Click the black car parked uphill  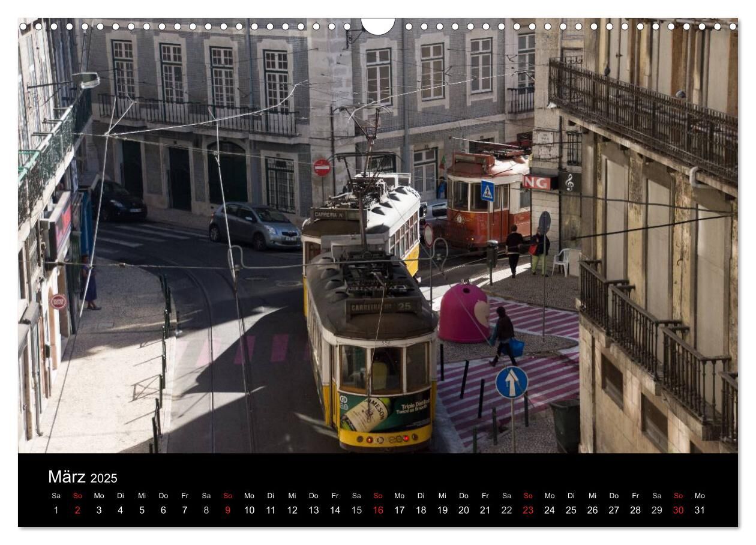(x=118, y=202)
